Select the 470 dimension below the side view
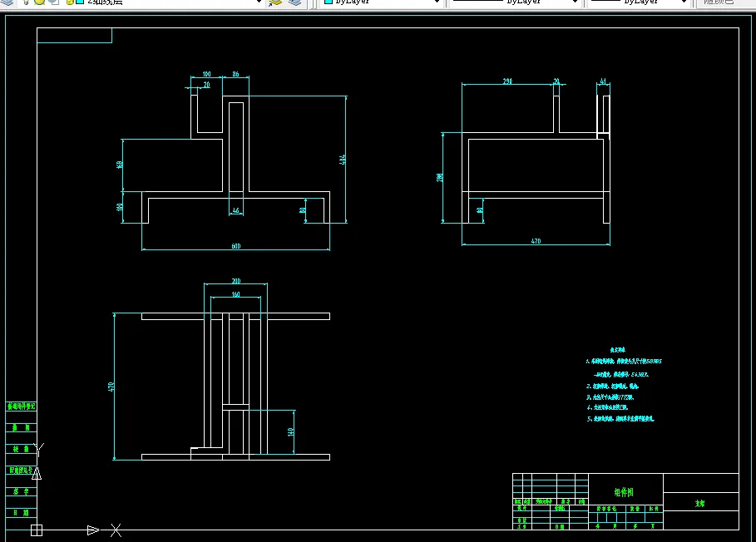The height and width of the screenshot is (542, 756). pos(536,241)
